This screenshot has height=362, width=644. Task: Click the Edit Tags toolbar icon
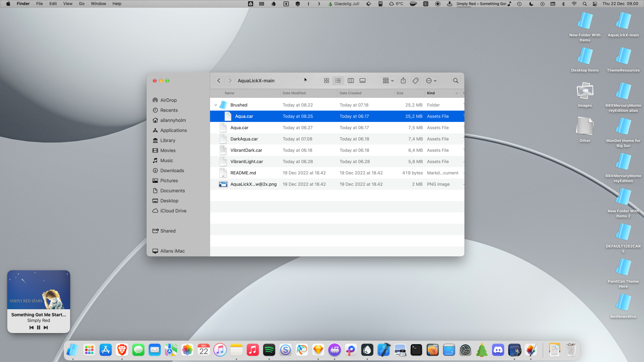coord(416,81)
